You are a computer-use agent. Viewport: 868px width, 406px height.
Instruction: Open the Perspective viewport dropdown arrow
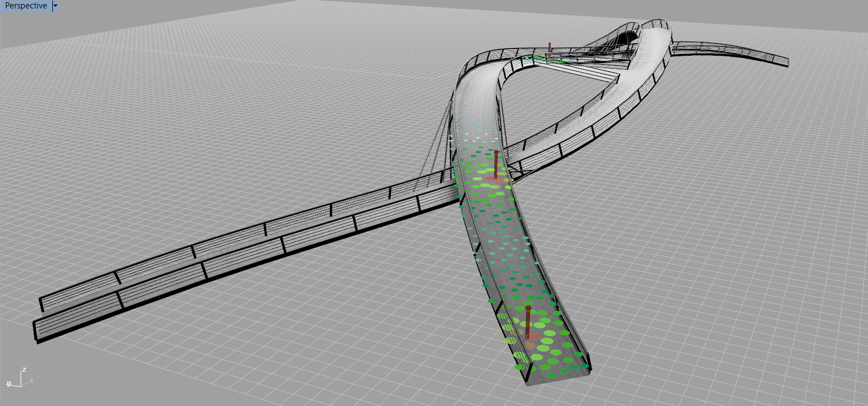[55, 6]
